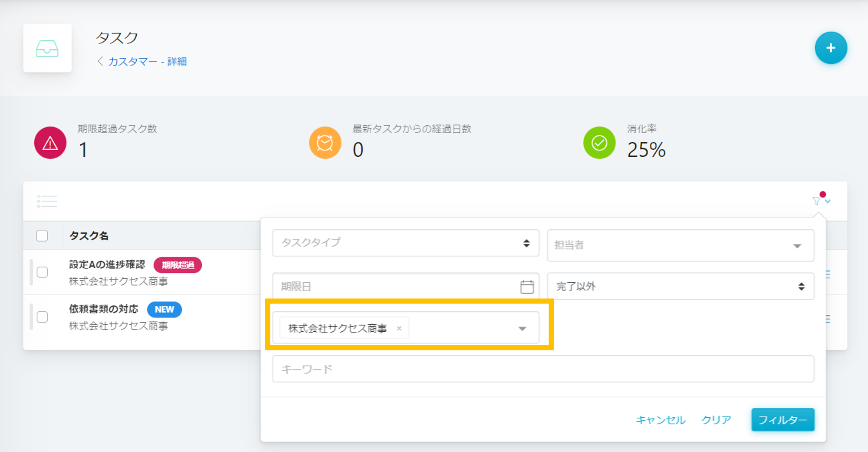Click the blue plus add task button
Viewport: 868px width, 452px height.
click(x=831, y=48)
